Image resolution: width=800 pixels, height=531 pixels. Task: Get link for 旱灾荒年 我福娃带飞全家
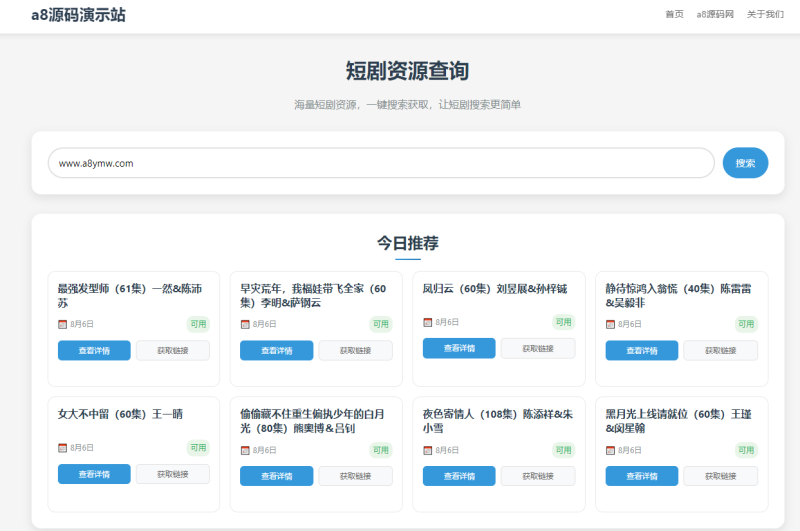pyautogui.click(x=355, y=350)
